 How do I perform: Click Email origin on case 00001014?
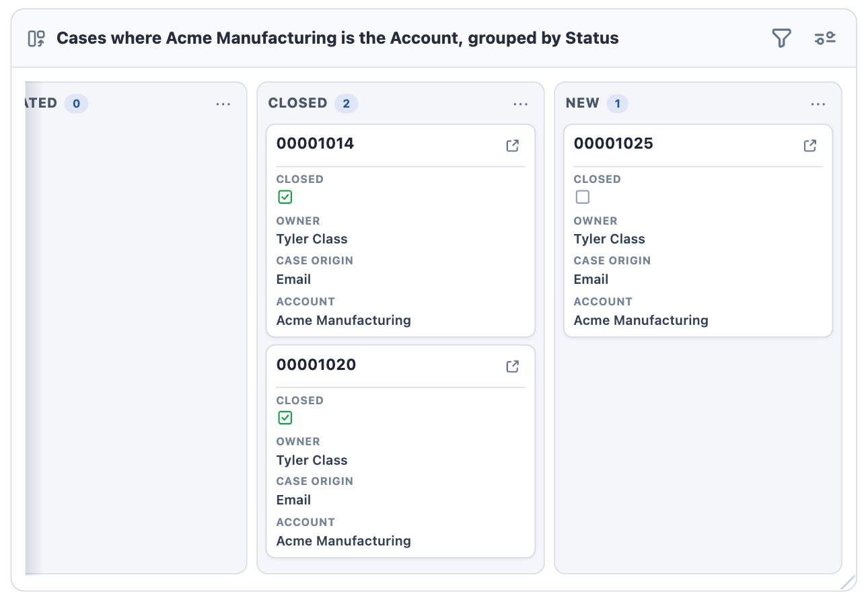coord(294,279)
